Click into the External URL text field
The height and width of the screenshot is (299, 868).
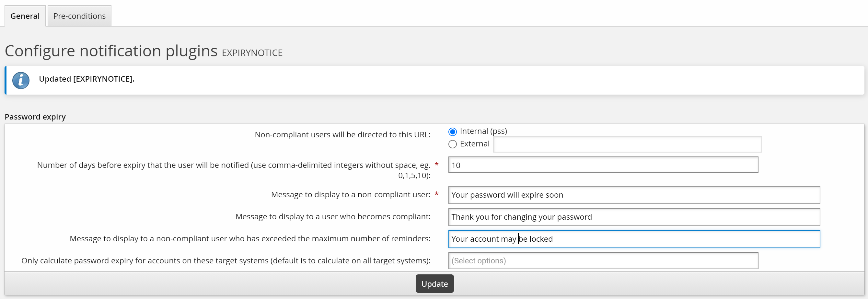(627, 144)
